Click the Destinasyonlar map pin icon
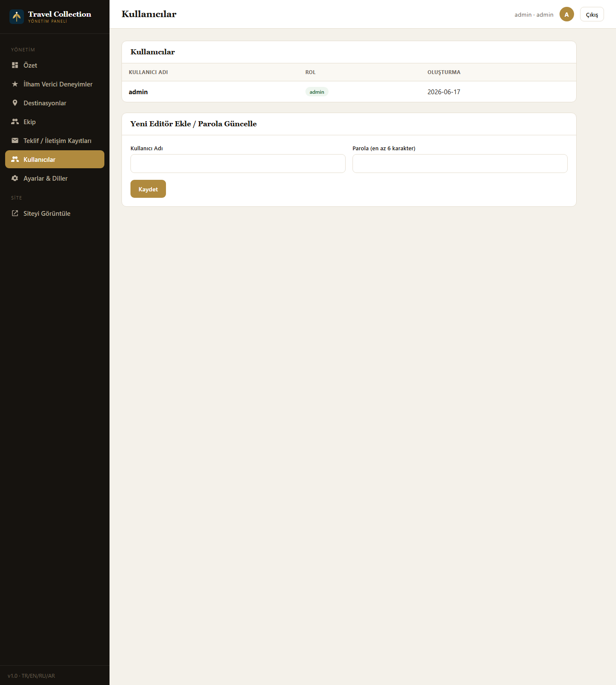The width and height of the screenshot is (616, 685). pyautogui.click(x=15, y=103)
